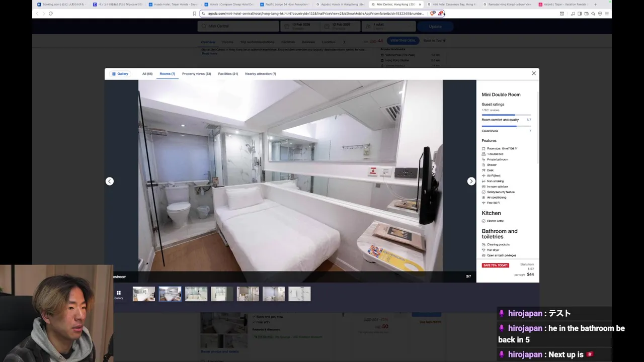Screen dimensions: 644x362
Task: Click the Air conditioning icon
Action: click(x=484, y=198)
